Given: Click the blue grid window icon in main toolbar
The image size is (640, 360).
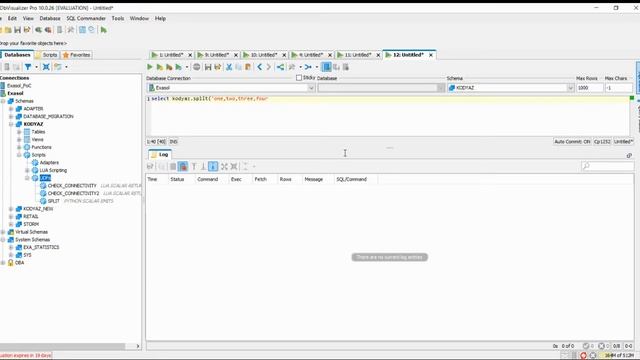Looking at the screenshot, I should pyautogui.click(x=82, y=30).
